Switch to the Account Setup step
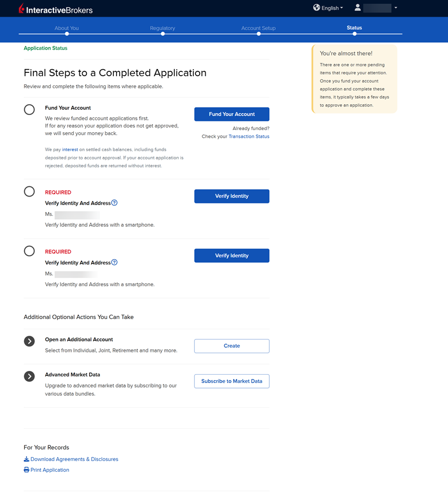This screenshot has width=448, height=494. (x=258, y=28)
